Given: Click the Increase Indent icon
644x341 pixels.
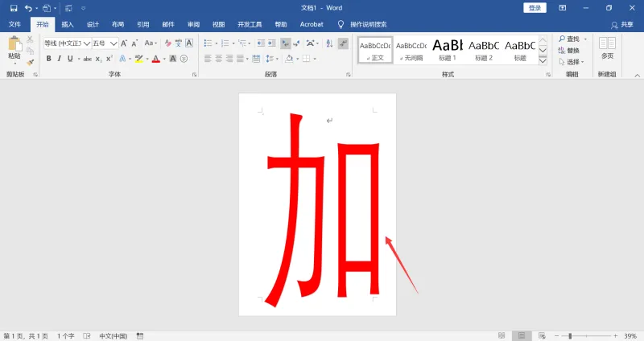Looking at the screenshot, I should coord(272,43).
